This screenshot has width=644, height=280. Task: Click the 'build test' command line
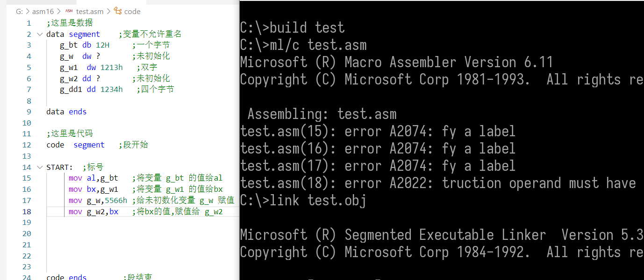tap(293, 28)
